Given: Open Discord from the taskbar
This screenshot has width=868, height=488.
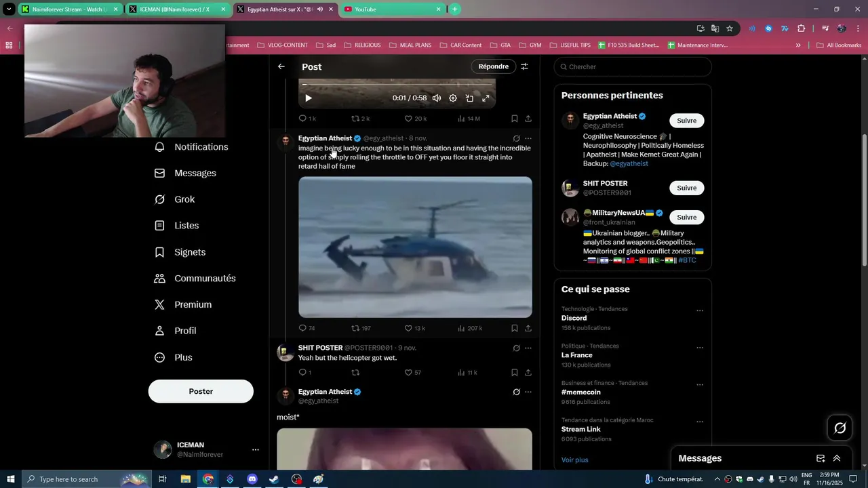Looking at the screenshot, I should coord(252,479).
